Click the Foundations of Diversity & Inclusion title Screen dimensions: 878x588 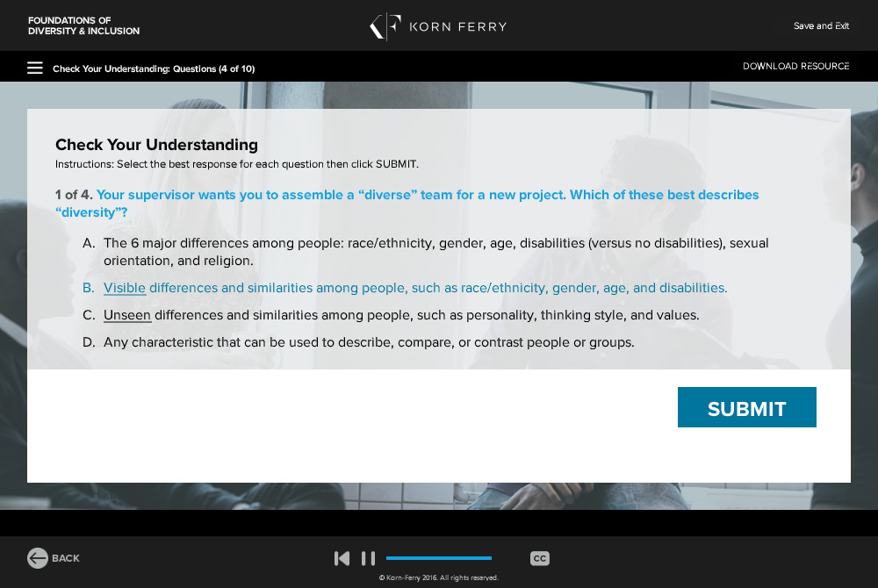click(83, 26)
